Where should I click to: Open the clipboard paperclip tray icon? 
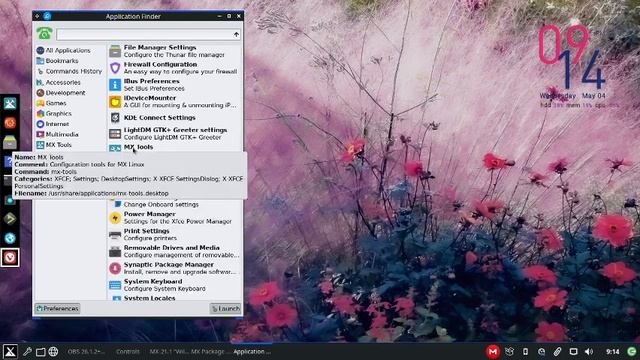pyautogui.click(x=557, y=351)
